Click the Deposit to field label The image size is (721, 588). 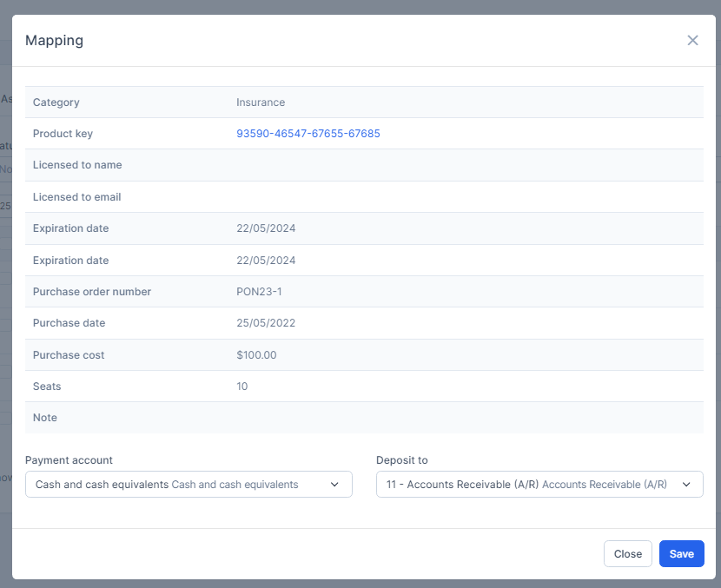[x=401, y=460]
